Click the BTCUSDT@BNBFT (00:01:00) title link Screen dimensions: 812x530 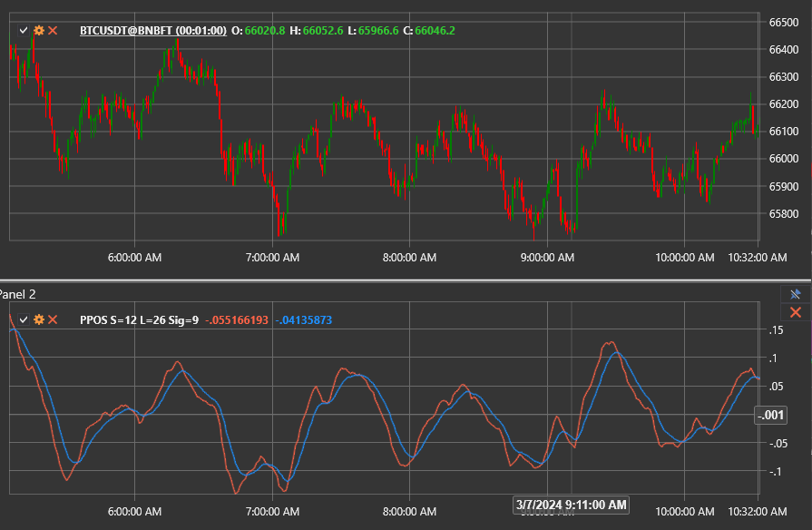pyautogui.click(x=153, y=31)
